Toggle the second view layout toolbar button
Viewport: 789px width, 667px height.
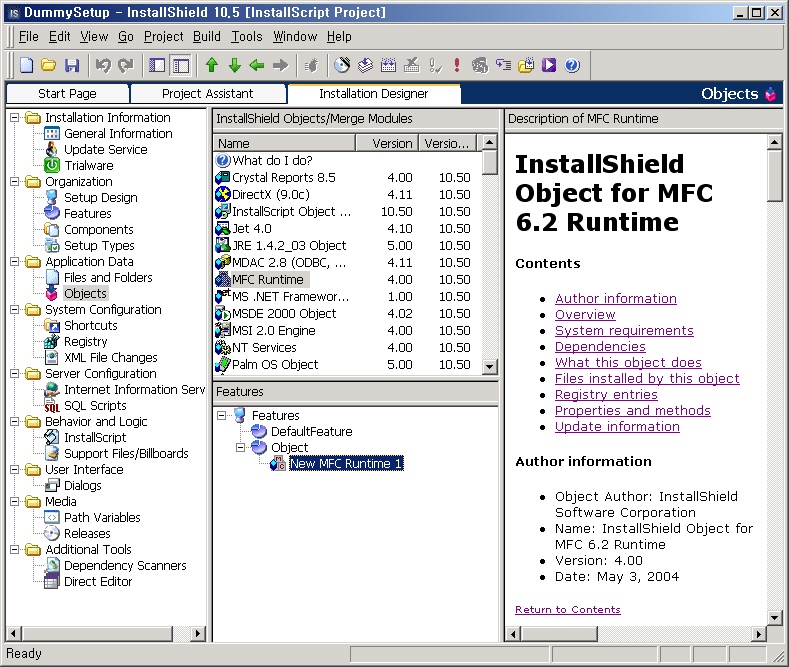(181, 65)
